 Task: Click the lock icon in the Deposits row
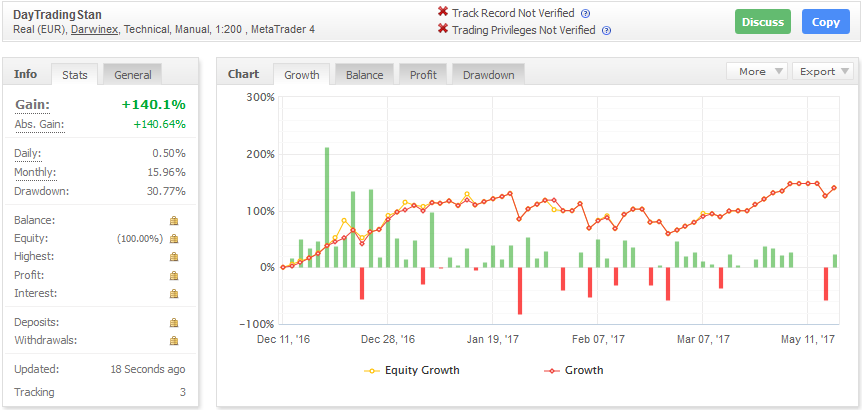[x=174, y=322]
